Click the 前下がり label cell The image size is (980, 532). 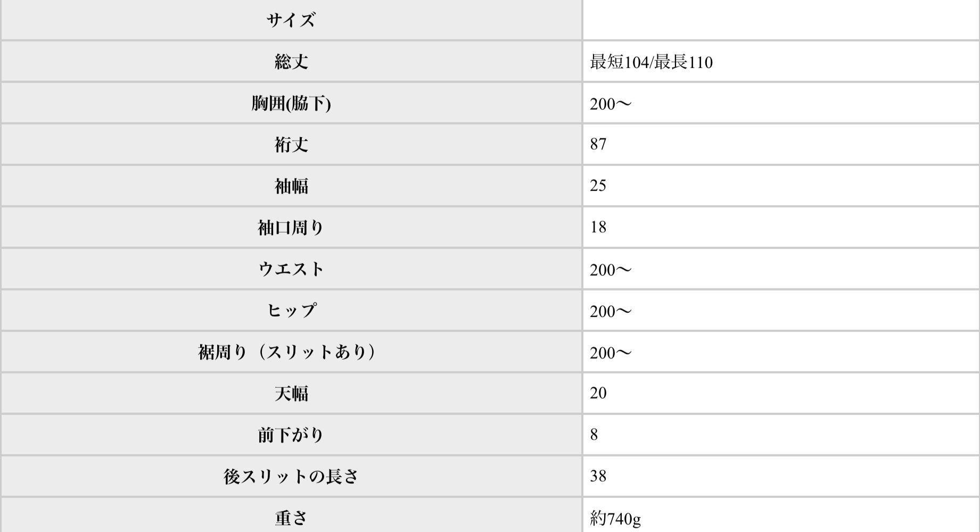(x=291, y=435)
